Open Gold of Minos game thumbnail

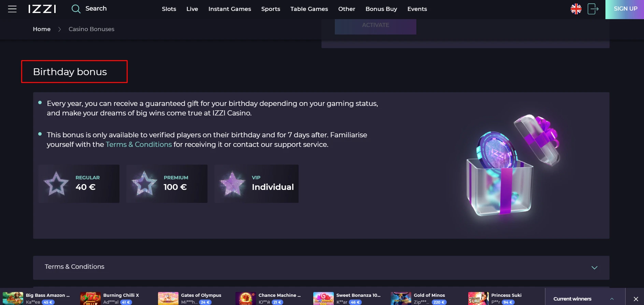pos(401,299)
